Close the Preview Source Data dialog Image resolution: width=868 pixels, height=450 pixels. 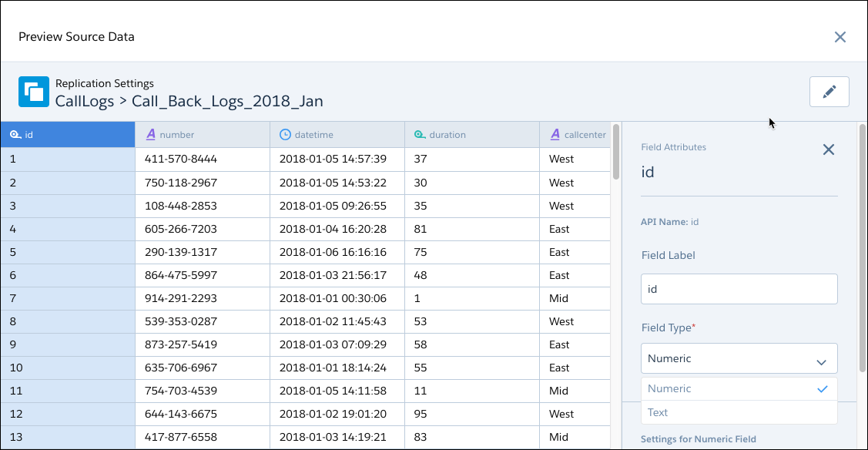(840, 37)
